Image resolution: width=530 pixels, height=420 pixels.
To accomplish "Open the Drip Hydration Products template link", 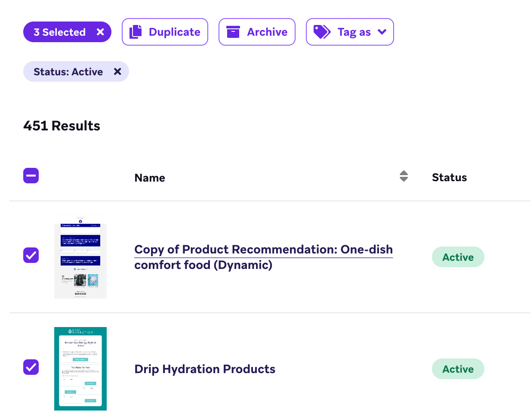I will [x=205, y=369].
